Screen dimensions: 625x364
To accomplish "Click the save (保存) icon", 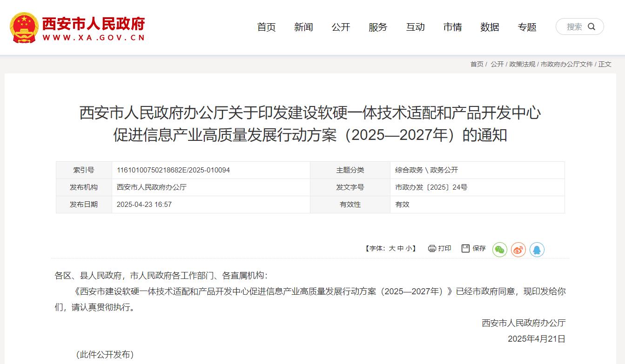I will 465,248.
